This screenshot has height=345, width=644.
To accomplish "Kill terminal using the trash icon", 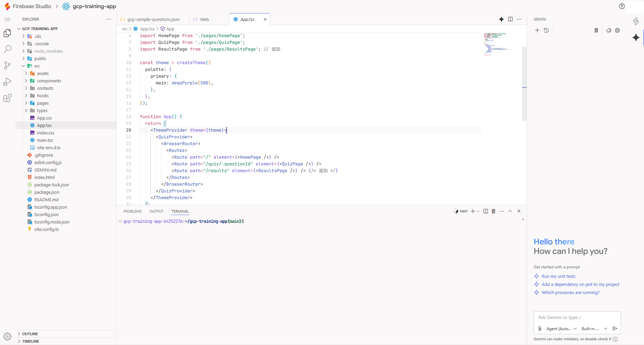I will (x=493, y=211).
